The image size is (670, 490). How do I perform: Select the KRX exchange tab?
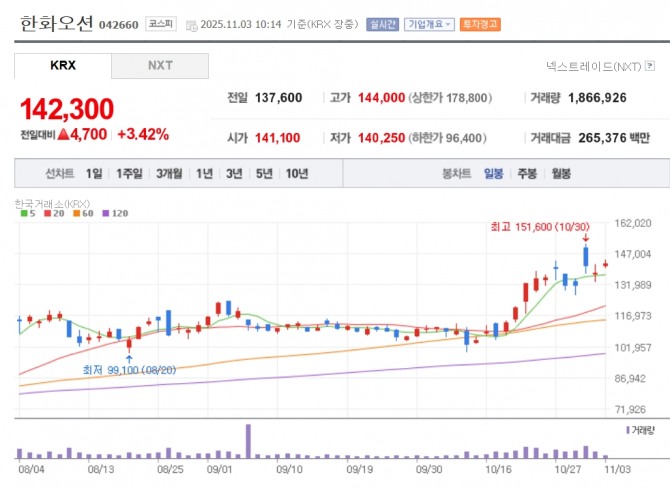pos(63,65)
